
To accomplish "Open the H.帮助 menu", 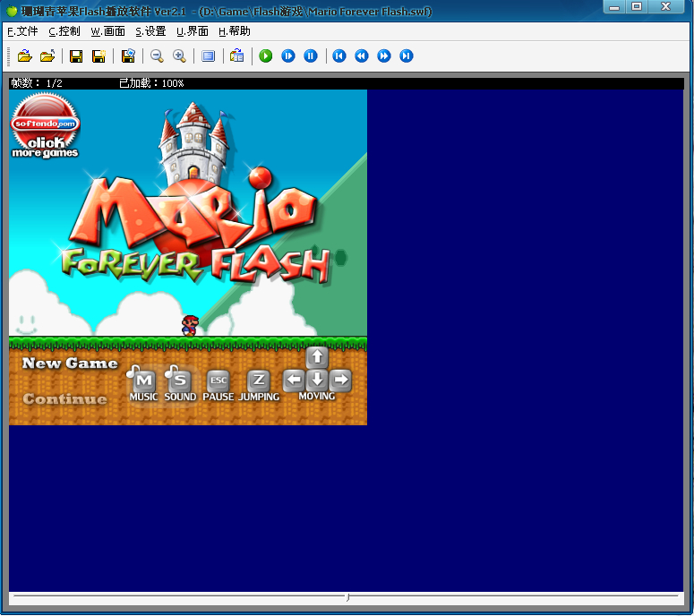I will 235,31.
